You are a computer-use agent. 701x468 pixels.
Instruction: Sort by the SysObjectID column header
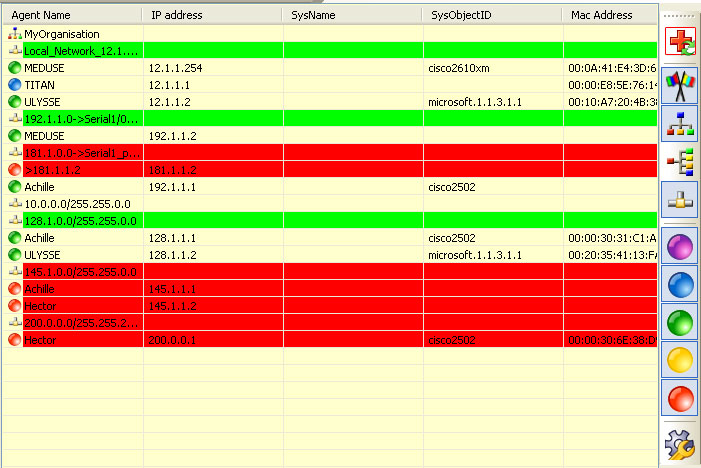492,15
